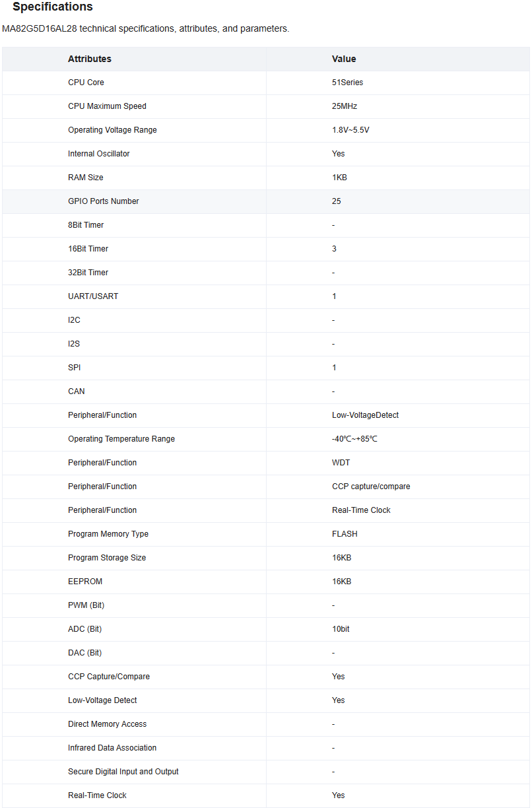The image size is (532, 808).
Task: Select the 10bit ADC value
Action: 341,629
